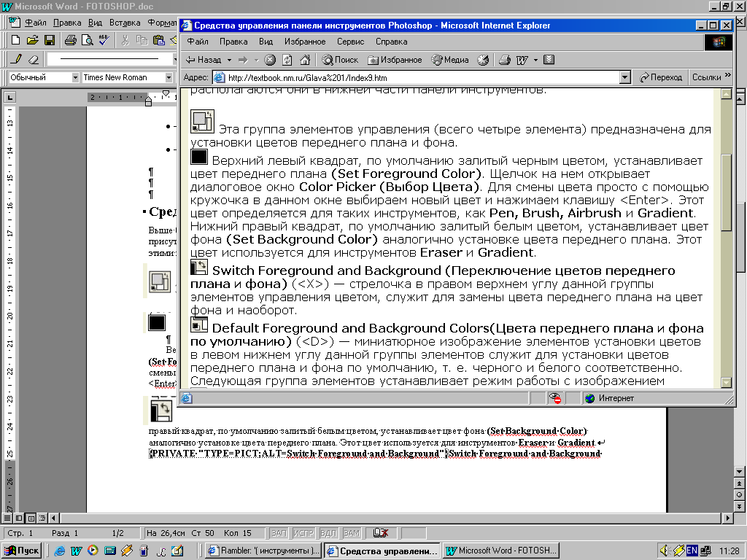This screenshot has width=747, height=560.
Task: Print page with IE toolbar printer icon
Action: (505, 60)
